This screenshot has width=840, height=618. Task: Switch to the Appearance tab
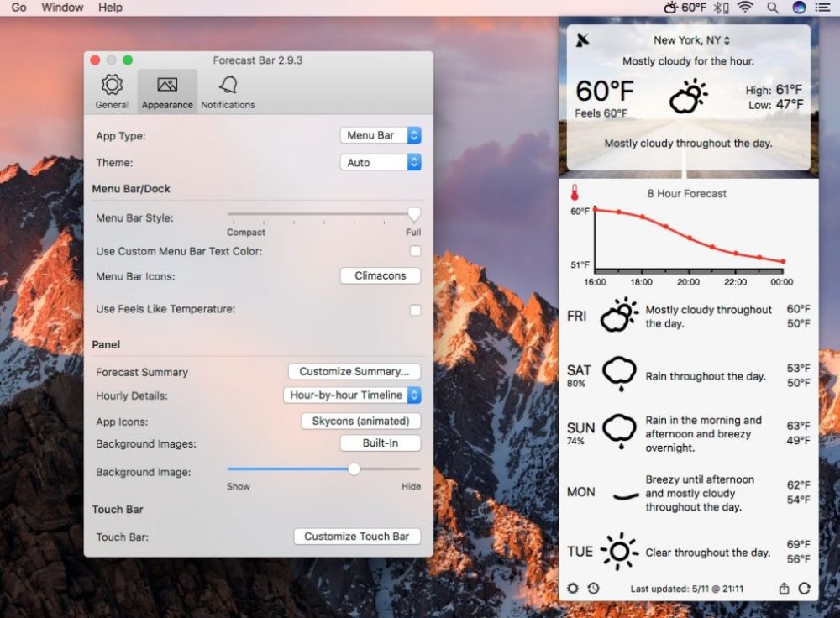pos(167,92)
